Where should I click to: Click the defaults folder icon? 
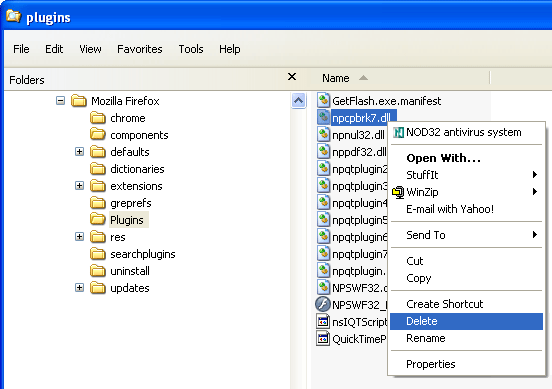coord(98,152)
